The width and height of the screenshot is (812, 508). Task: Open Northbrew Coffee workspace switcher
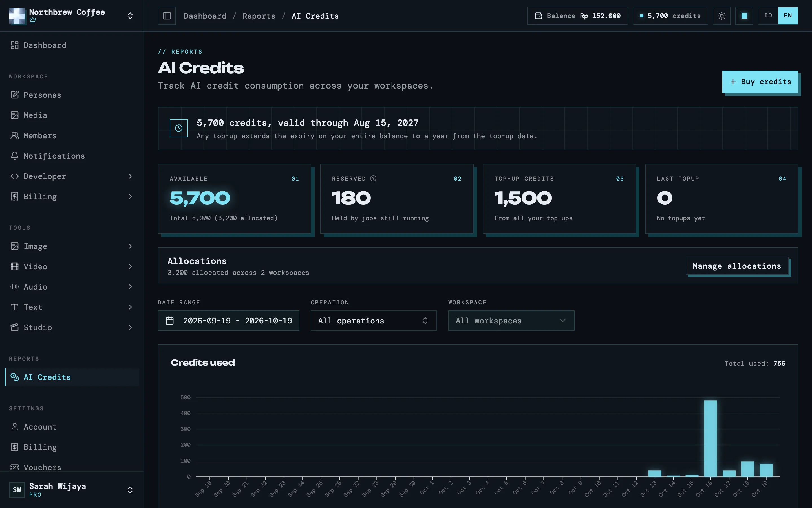71,16
